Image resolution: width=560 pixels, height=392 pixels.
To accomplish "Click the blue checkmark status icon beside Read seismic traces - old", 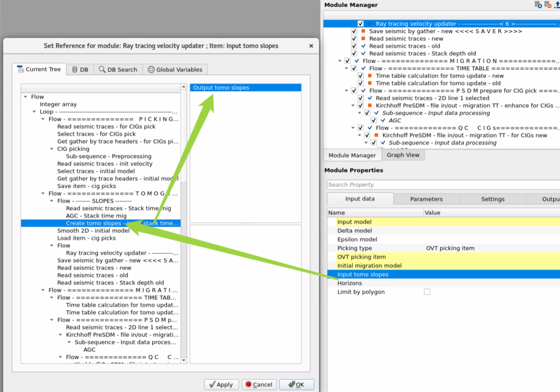I will (x=363, y=46).
